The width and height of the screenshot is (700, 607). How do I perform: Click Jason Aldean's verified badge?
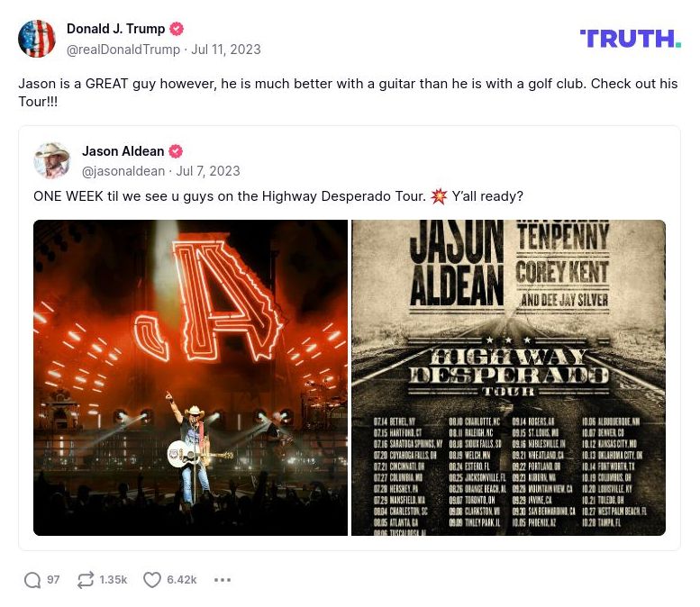click(176, 151)
